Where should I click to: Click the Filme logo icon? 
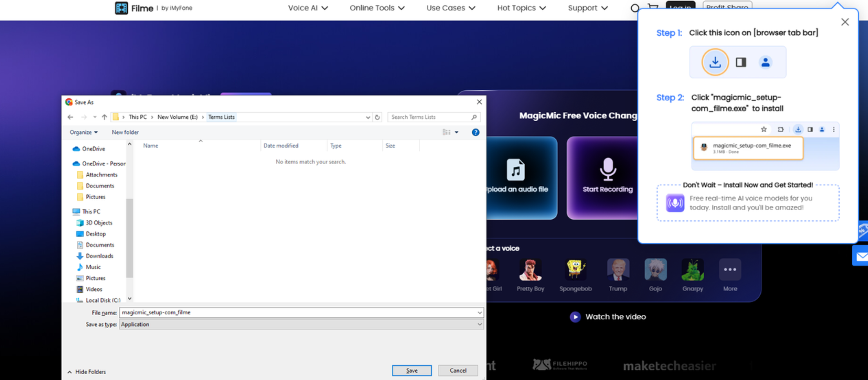coord(121,8)
